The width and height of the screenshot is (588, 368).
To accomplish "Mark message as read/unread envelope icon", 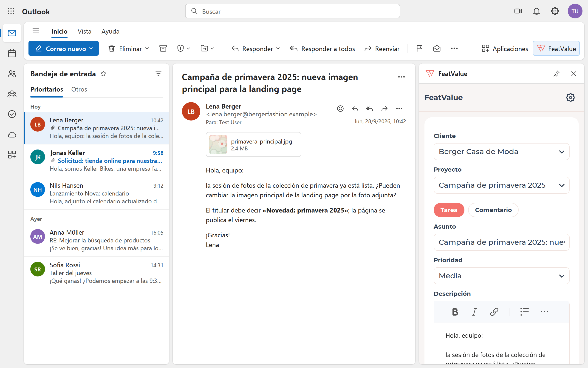I will click(x=437, y=49).
